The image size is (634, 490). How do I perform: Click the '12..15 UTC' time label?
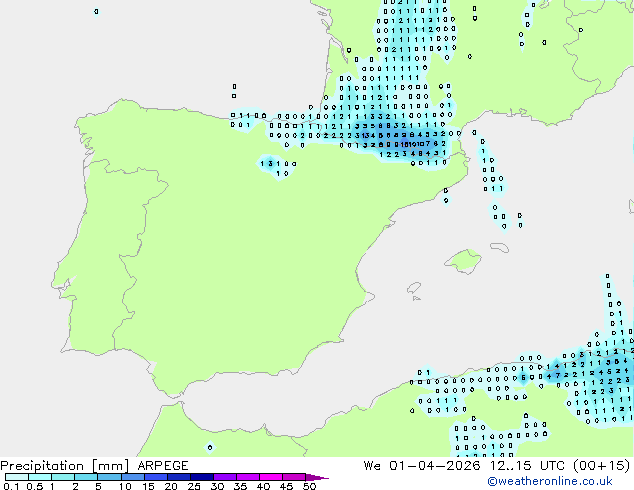[527, 466]
